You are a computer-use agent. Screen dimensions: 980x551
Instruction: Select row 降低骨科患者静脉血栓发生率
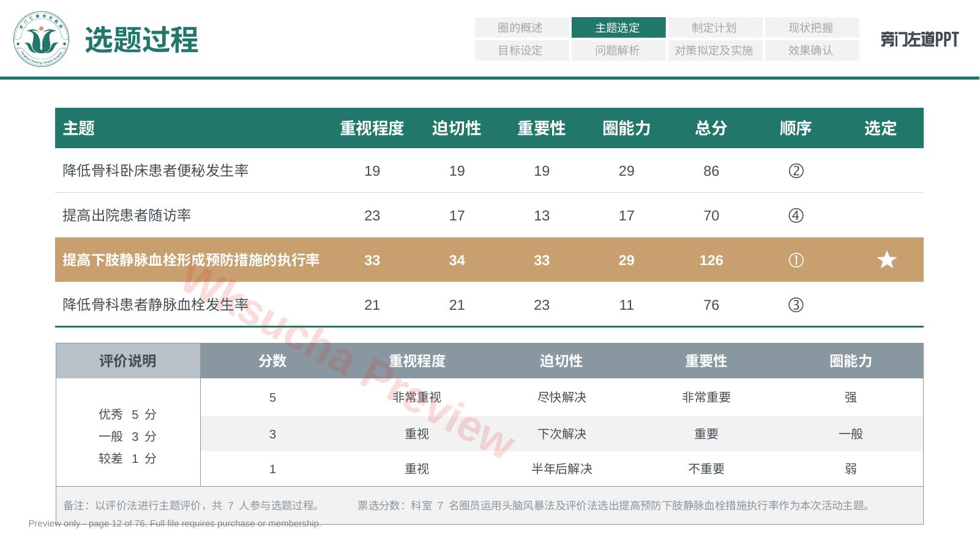click(489, 304)
